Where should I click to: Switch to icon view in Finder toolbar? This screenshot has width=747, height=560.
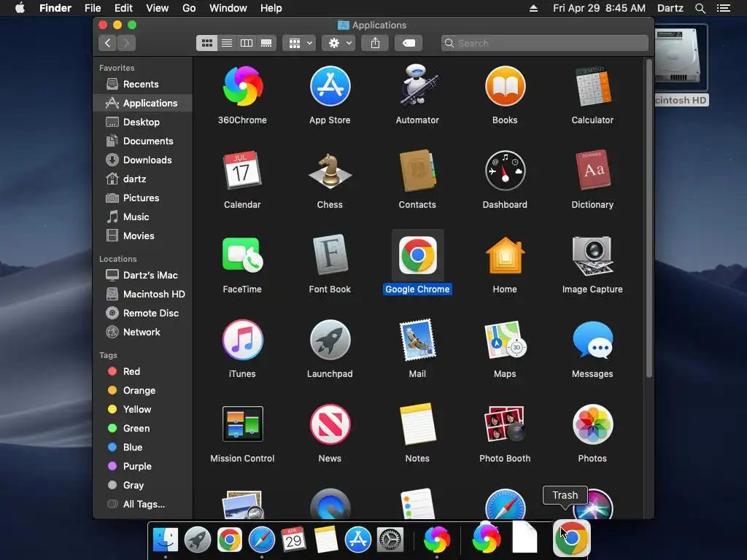click(x=206, y=43)
